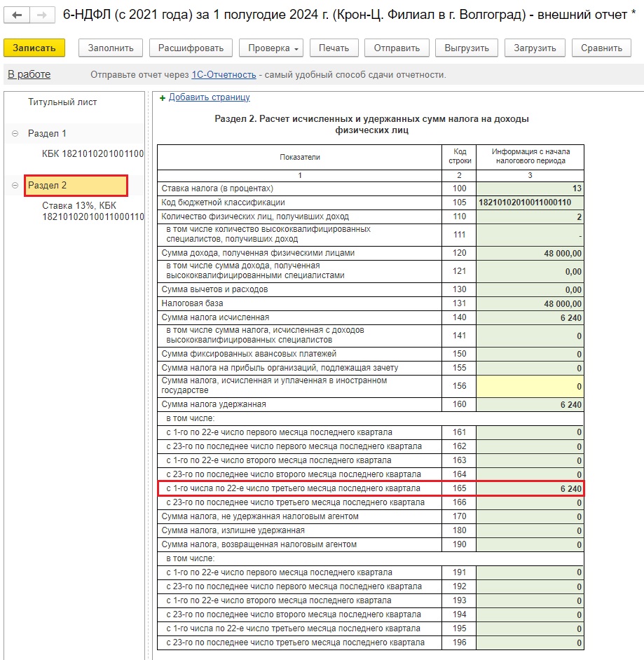Click the Расшифровать button
The image size is (644, 660).
(191, 48)
